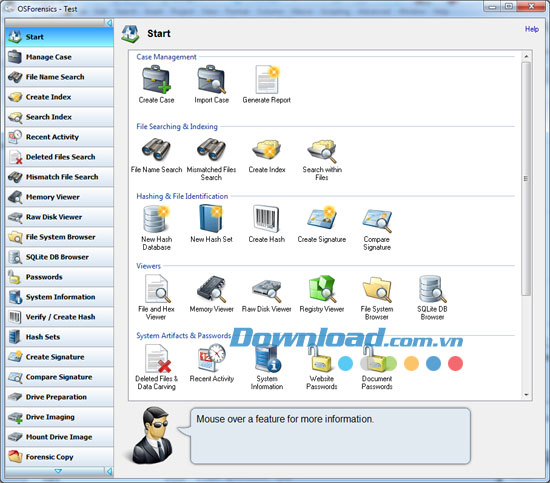Open Hash Sets sidebar item
550x483 pixels.
coord(59,337)
